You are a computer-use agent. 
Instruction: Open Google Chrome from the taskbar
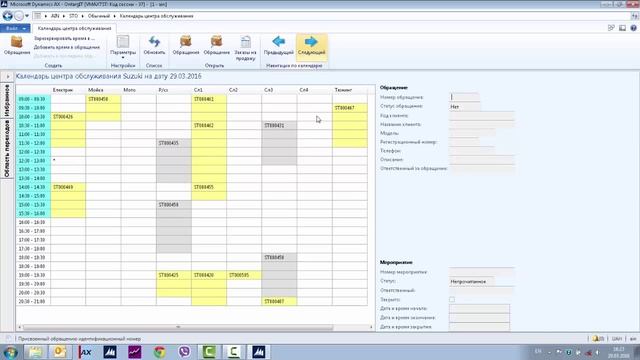click(x=160, y=352)
